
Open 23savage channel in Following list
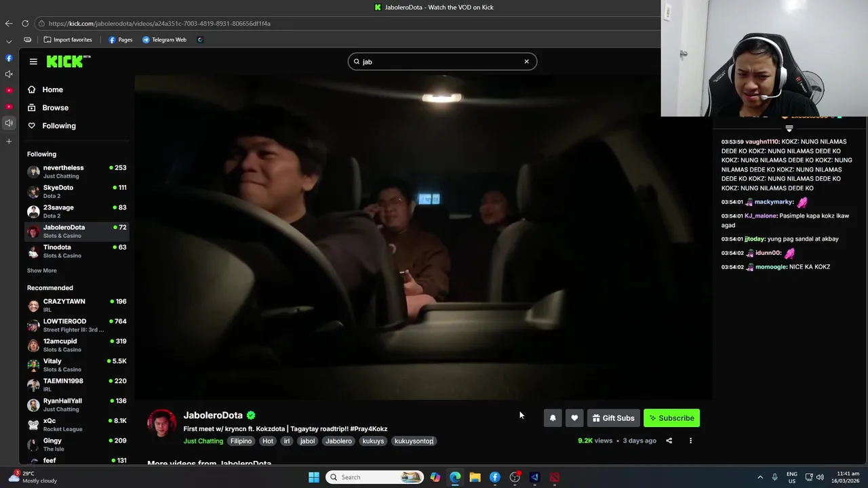pyautogui.click(x=77, y=211)
